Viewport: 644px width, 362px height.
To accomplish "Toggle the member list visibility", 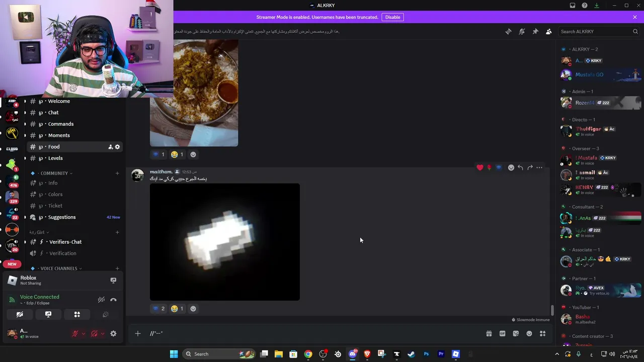I will (549, 31).
